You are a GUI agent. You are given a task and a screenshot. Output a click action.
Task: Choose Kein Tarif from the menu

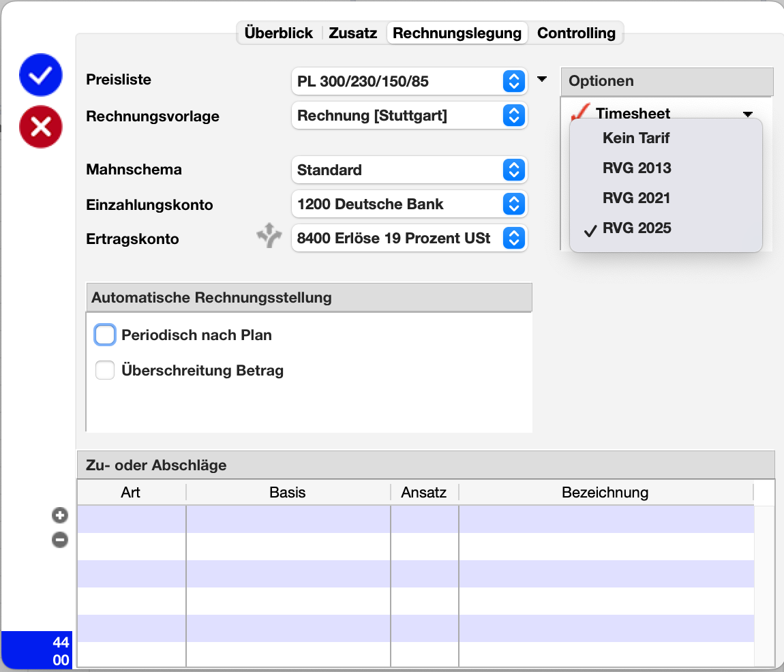pos(666,138)
